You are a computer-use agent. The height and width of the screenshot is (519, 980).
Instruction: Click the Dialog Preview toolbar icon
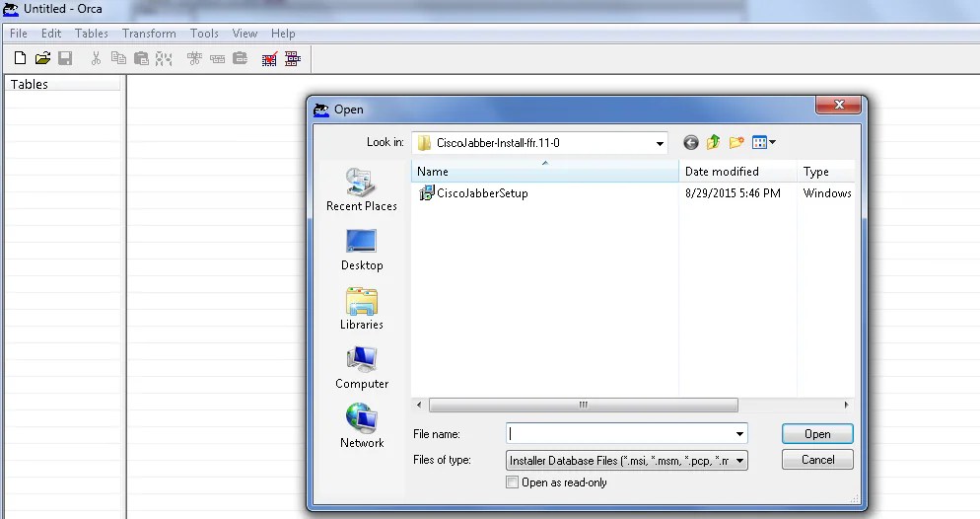coord(293,58)
